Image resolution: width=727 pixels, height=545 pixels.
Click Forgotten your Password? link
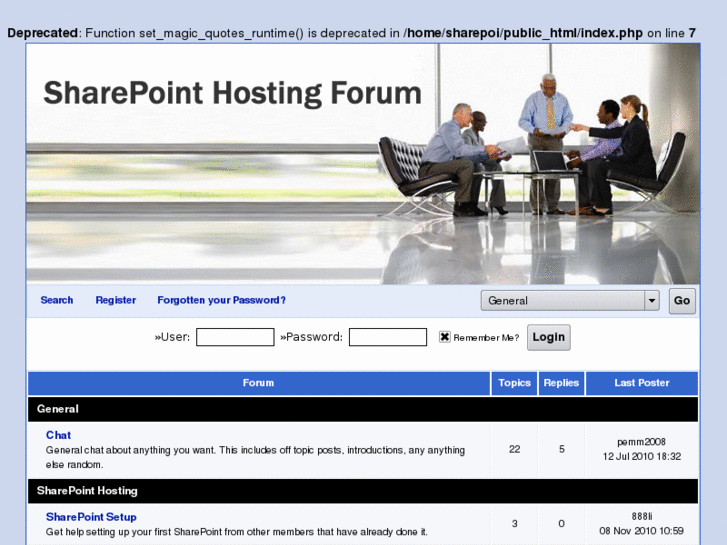(222, 300)
